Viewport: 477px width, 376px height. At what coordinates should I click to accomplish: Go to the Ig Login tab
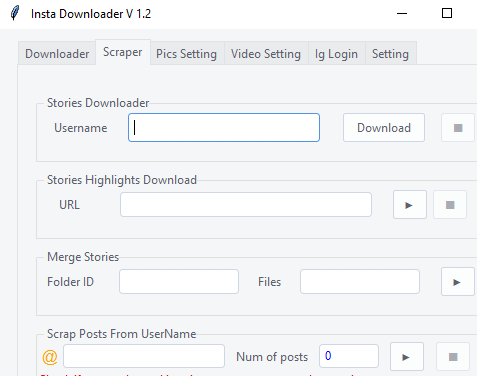pyautogui.click(x=336, y=53)
